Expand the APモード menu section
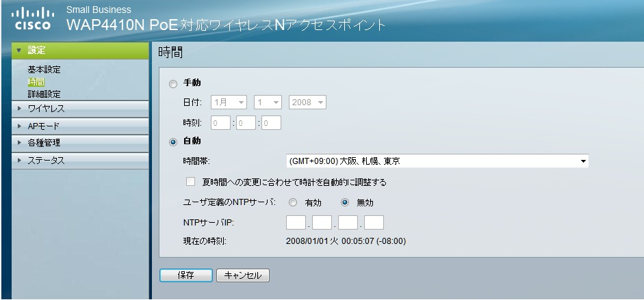This screenshot has width=644, height=300. [x=80, y=126]
